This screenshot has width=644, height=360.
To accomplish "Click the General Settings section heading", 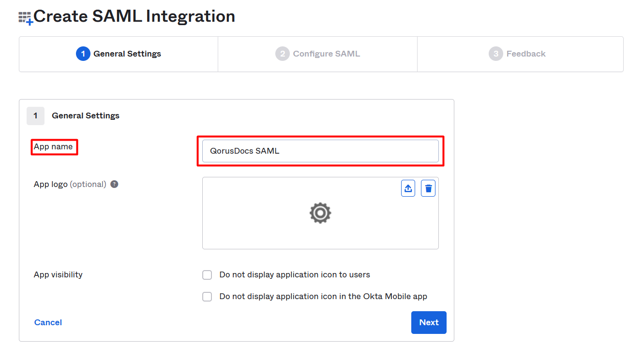I will click(x=86, y=116).
